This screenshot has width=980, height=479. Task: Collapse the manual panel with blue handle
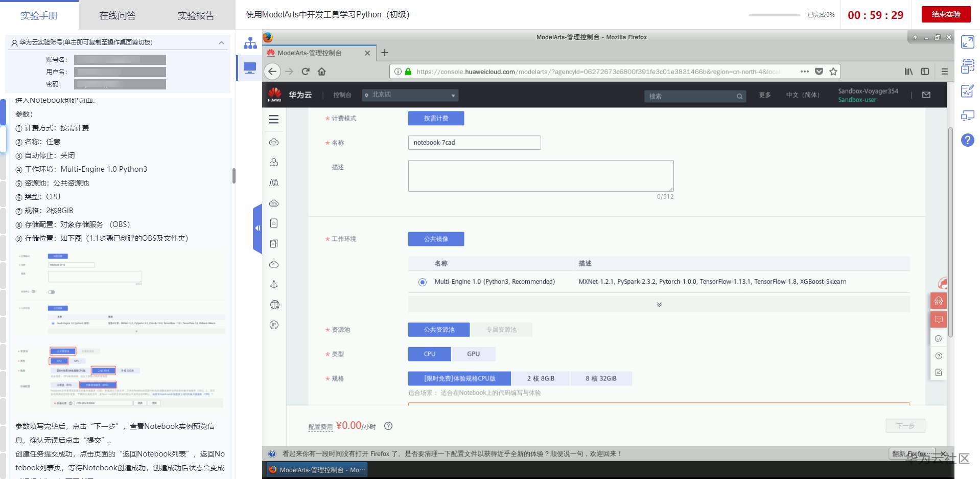(x=258, y=228)
